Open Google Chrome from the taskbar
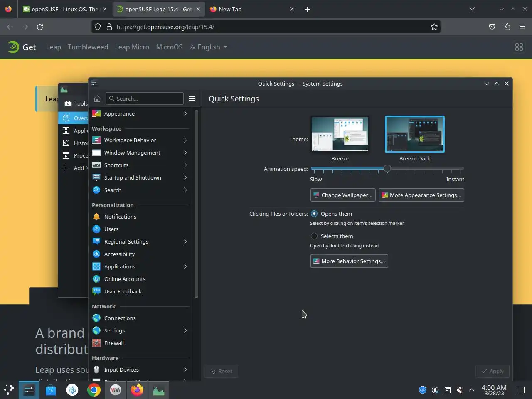Viewport: 532px width, 399px height. coord(94,390)
